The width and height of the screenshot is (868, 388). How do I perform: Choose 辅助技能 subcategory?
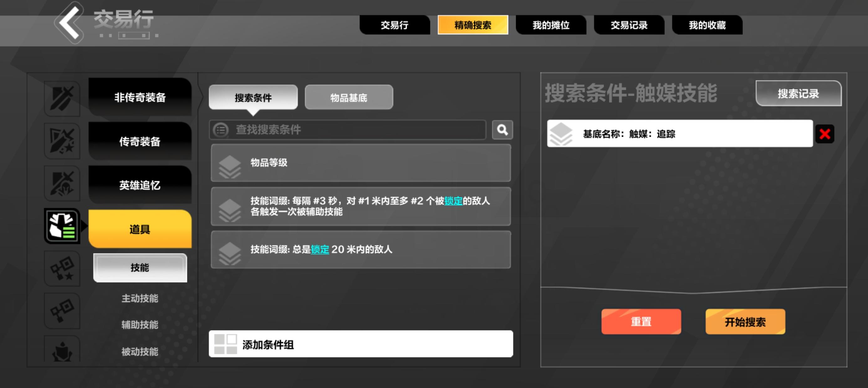(x=140, y=325)
